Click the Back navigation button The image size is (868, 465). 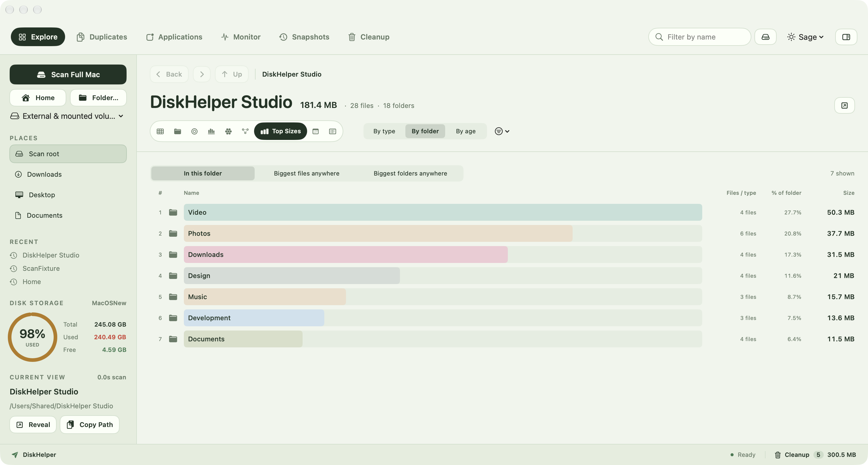click(169, 74)
